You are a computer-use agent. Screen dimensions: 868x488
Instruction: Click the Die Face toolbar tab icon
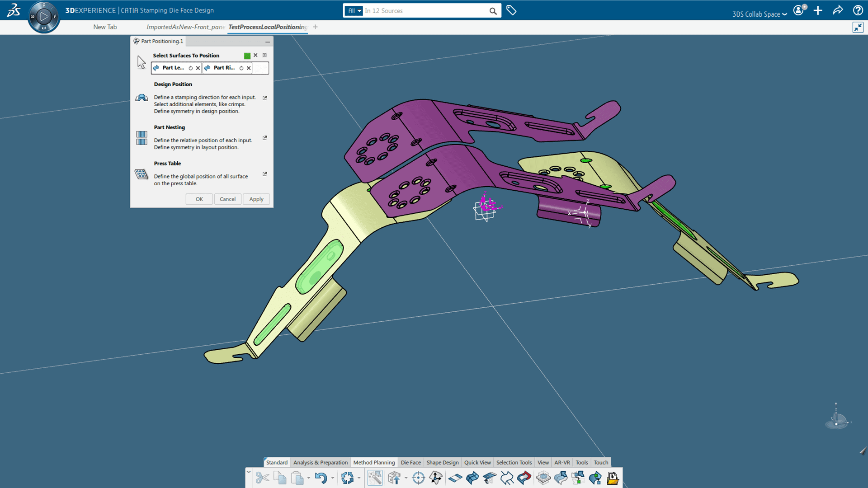(x=410, y=462)
